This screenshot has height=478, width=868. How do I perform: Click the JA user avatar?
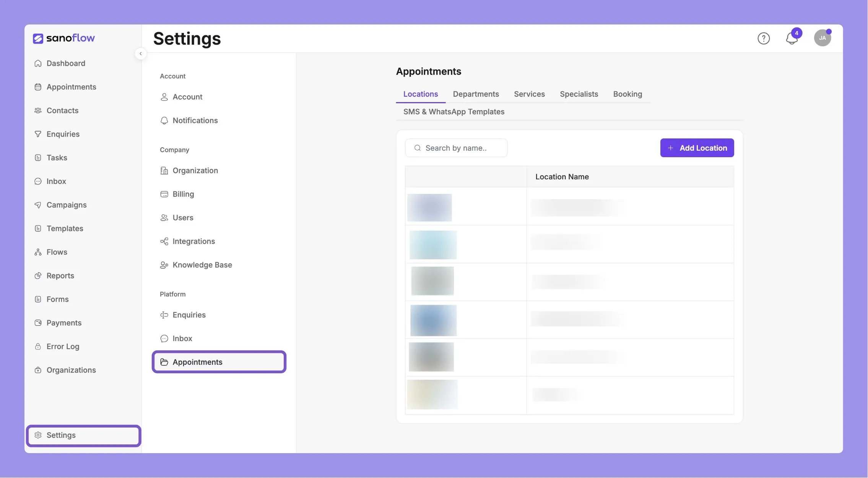pos(822,38)
